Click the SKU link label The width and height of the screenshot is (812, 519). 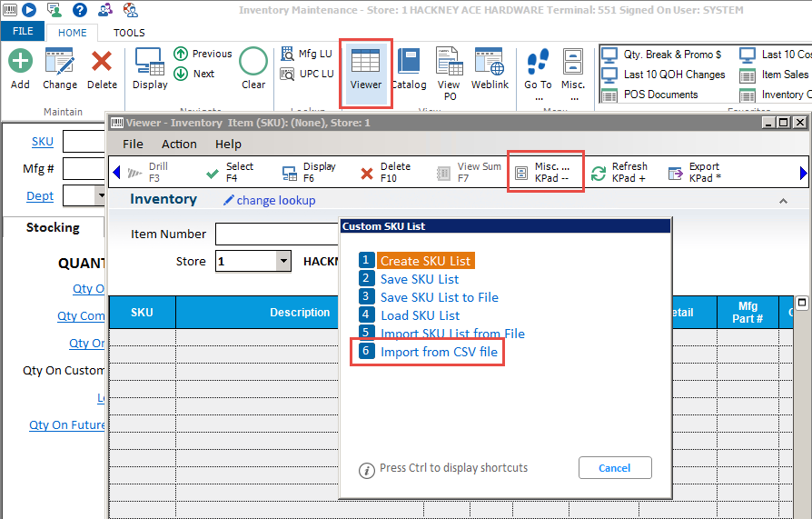click(x=43, y=142)
